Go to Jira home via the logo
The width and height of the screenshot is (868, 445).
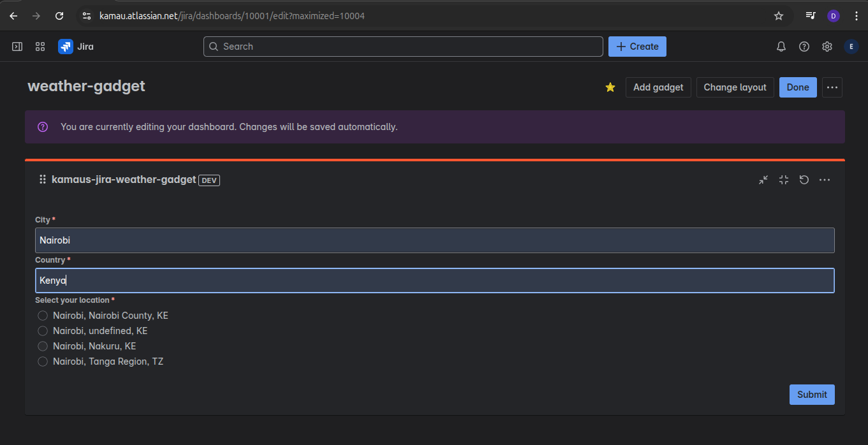pyautogui.click(x=76, y=47)
